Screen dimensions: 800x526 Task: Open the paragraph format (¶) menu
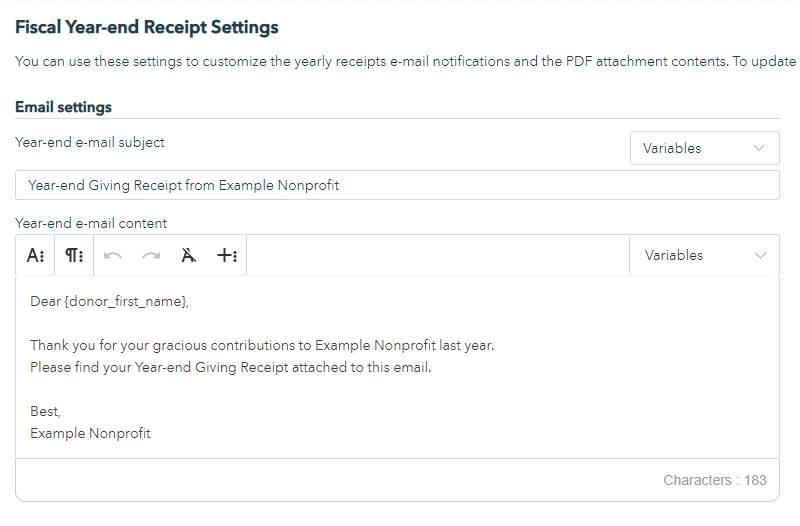click(74, 255)
